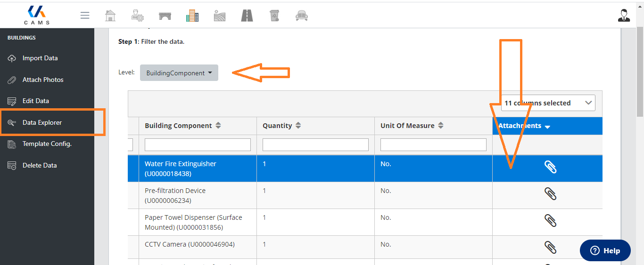Open Import Data from sidebar
The width and height of the screenshot is (644, 265).
coord(40,58)
